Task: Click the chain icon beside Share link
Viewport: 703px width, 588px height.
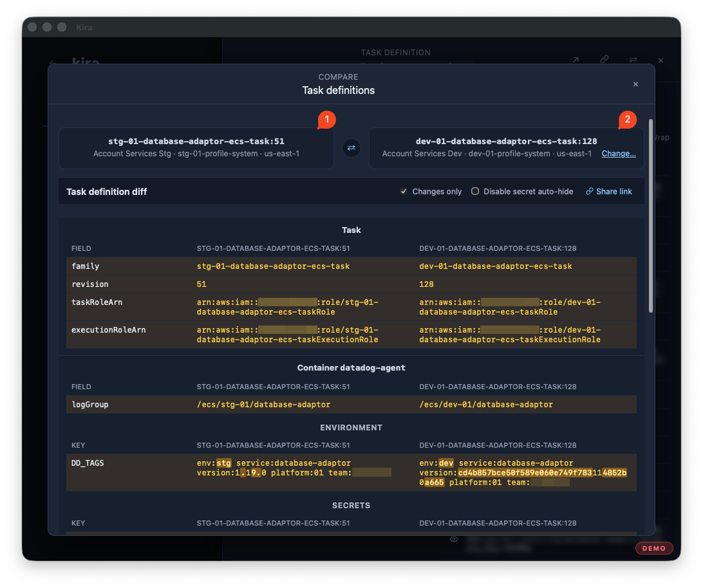Action: tap(589, 191)
